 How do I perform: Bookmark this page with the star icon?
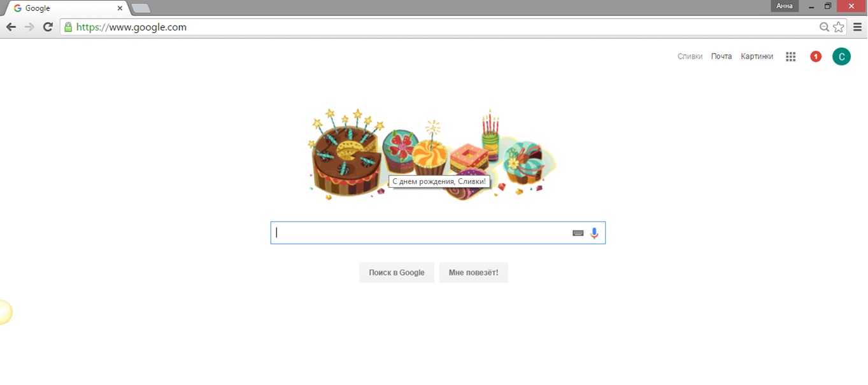[839, 27]
